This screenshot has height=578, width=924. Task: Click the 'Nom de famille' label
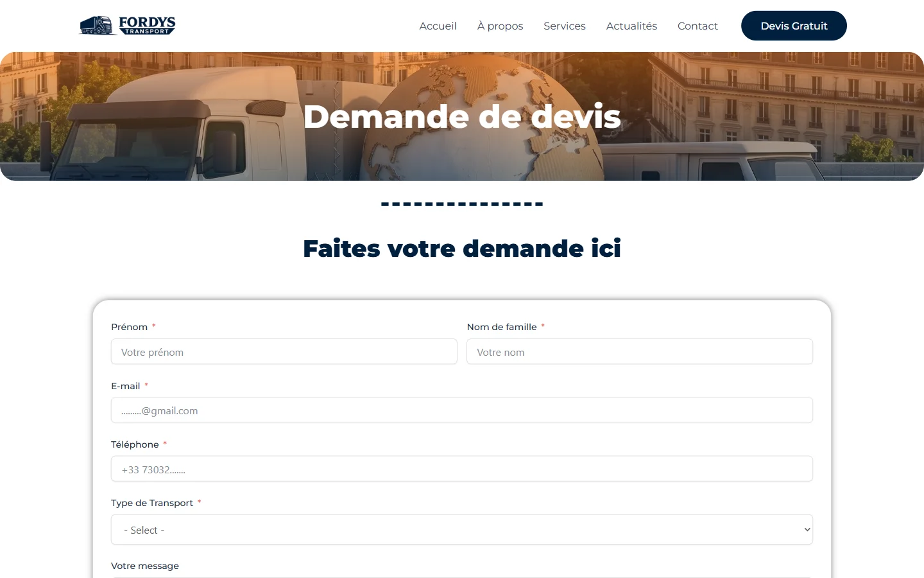point(502,327)
